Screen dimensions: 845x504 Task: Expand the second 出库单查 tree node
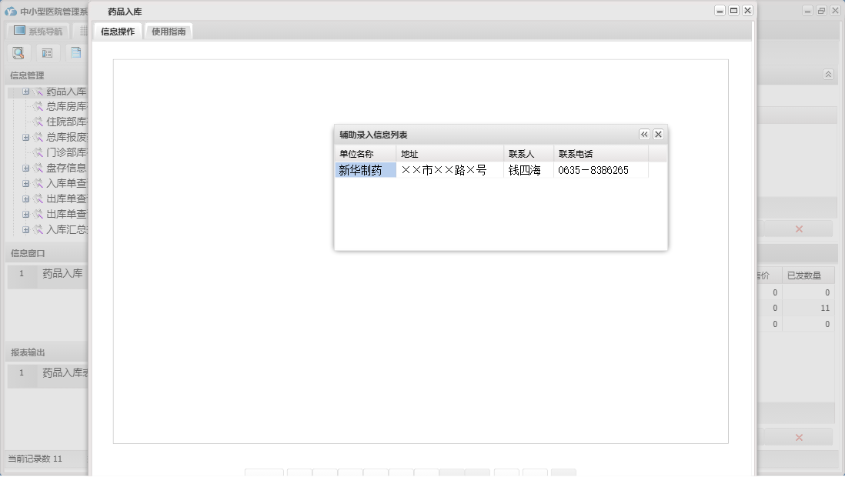[x=25, y=215]
